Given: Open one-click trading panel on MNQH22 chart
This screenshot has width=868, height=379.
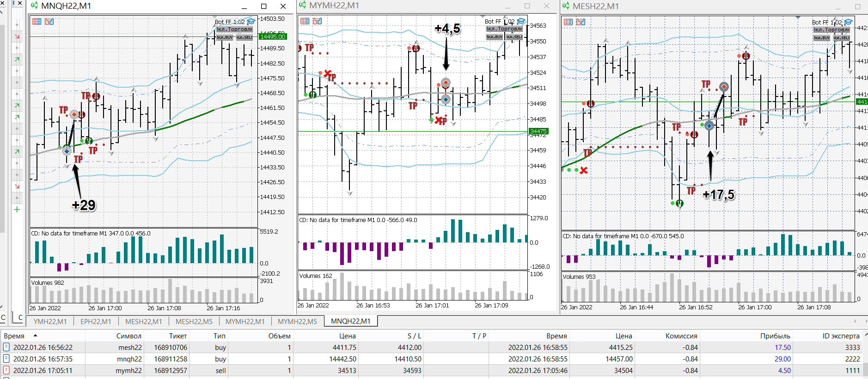Looking at the screenshot, I should (37, 21).
